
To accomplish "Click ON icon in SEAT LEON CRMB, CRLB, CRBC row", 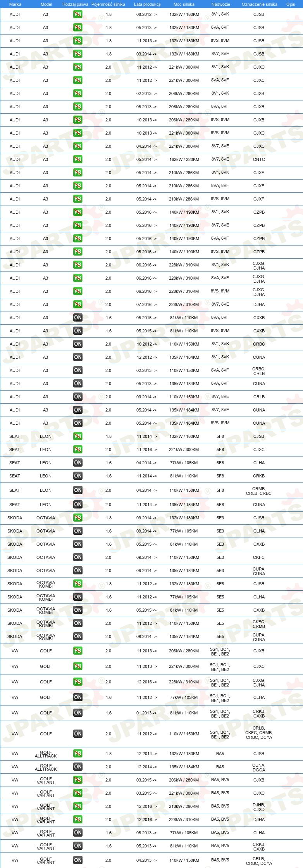I will pos(77,490).
